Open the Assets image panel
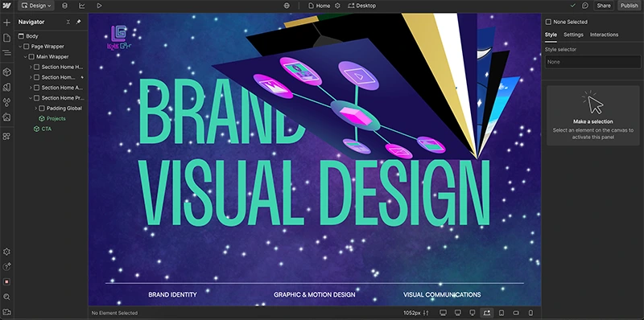This screenshot has height=320, width=644. [x=6, y=117]
